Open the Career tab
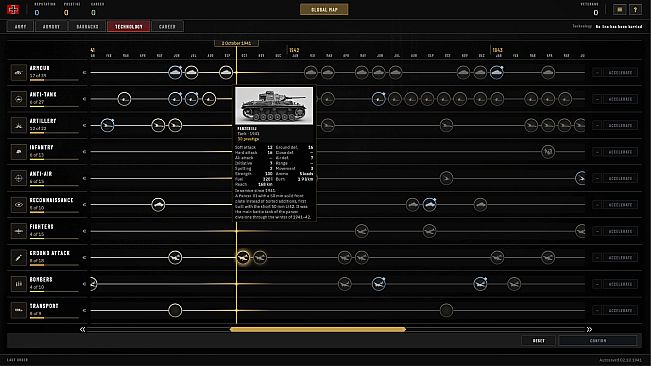The image size is (651, 366). (x=167, y=27)
